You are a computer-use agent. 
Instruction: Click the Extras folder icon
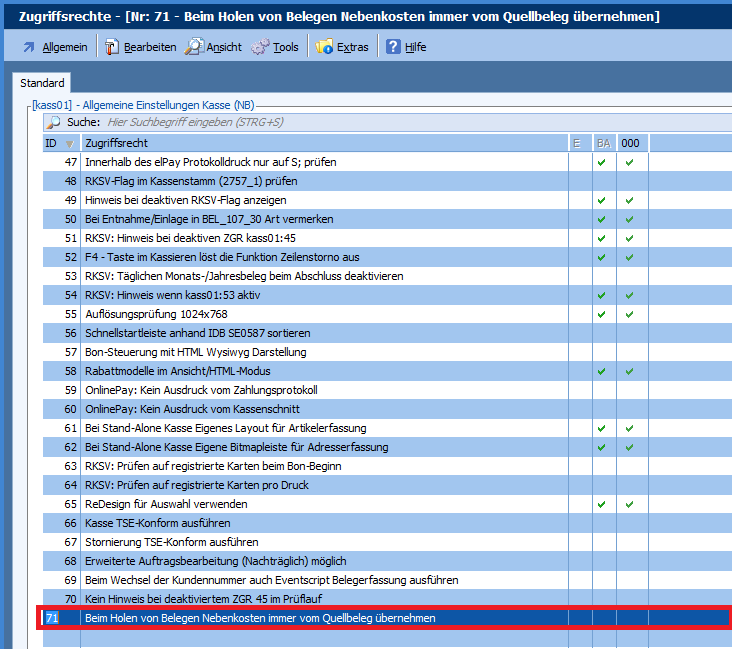[325, 47]
